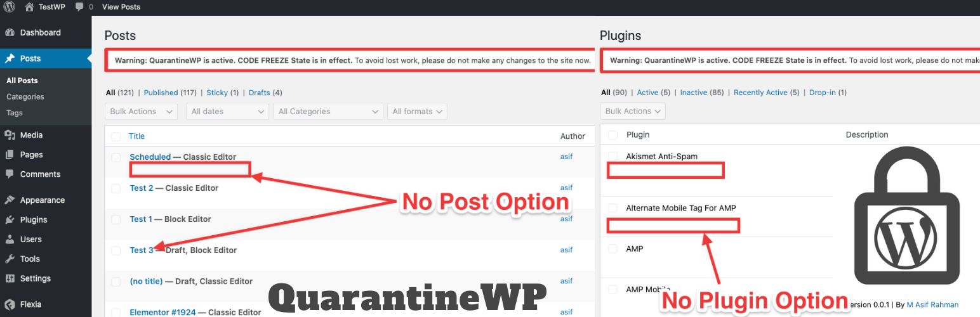
Task: Check the Alternate Mobile Tag For AMP checkbox
Action: pos(612,208)
